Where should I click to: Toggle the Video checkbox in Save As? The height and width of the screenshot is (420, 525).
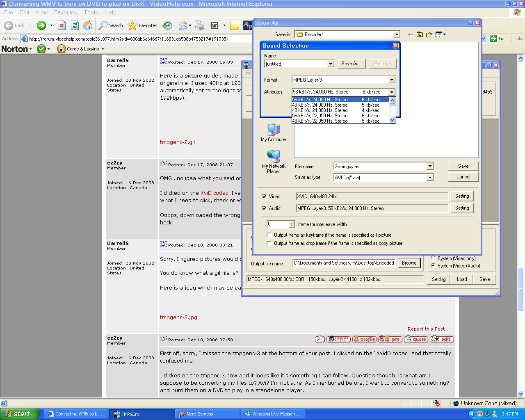(x=264, y=196)
